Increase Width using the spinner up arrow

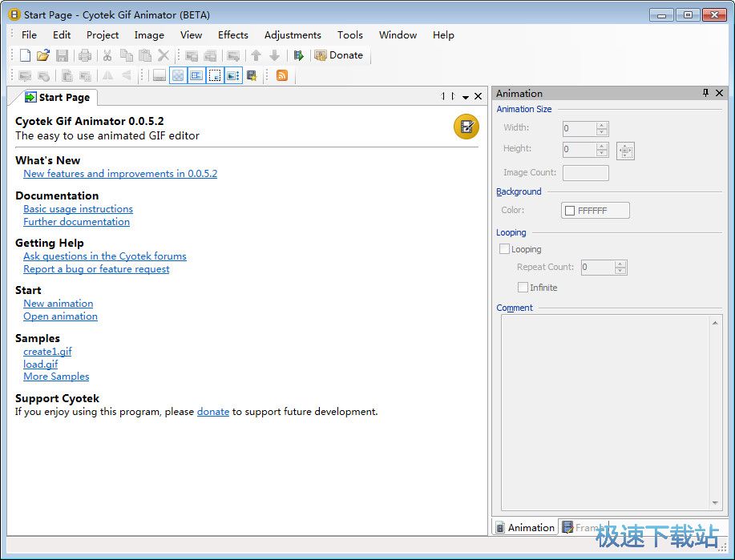point(602,124)
